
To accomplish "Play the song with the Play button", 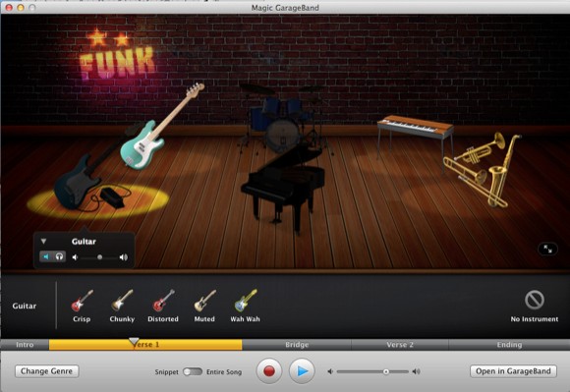I will point(302,371).
